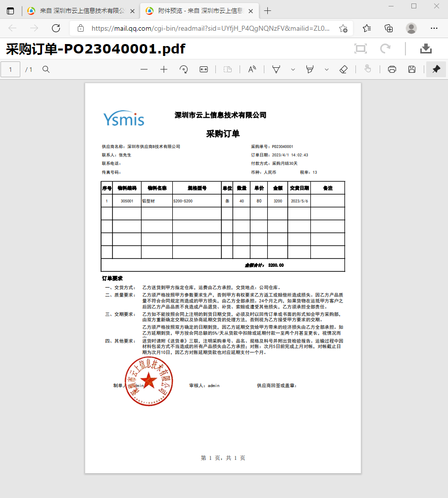Click payment method 采购月结30天
Image resolution: width=448 pixels, height=498 pixels.
(x=285, y=163)
